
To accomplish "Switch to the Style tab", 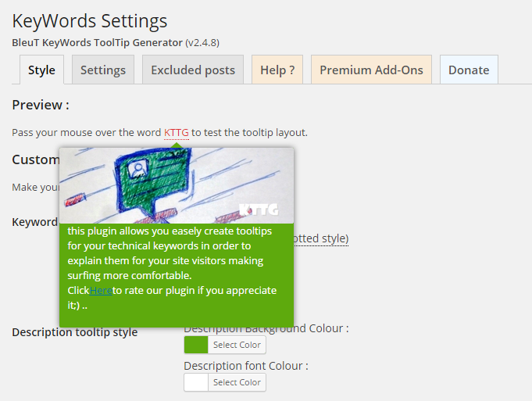I will [x=41, y=70].
